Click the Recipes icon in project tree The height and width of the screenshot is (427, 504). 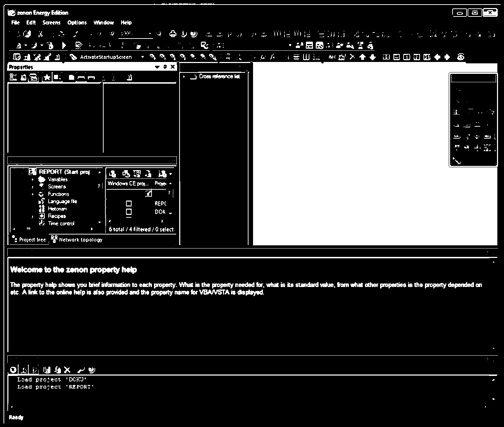42,216
